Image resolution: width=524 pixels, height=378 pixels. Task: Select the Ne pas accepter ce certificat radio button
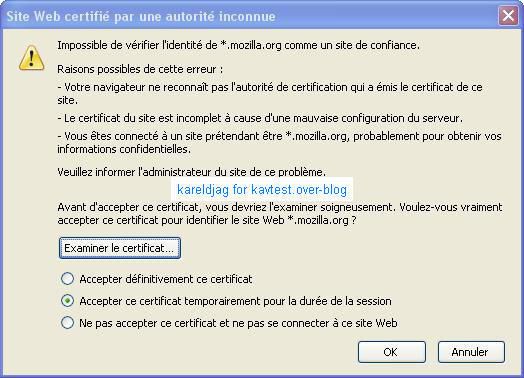[x=68, y=323]
